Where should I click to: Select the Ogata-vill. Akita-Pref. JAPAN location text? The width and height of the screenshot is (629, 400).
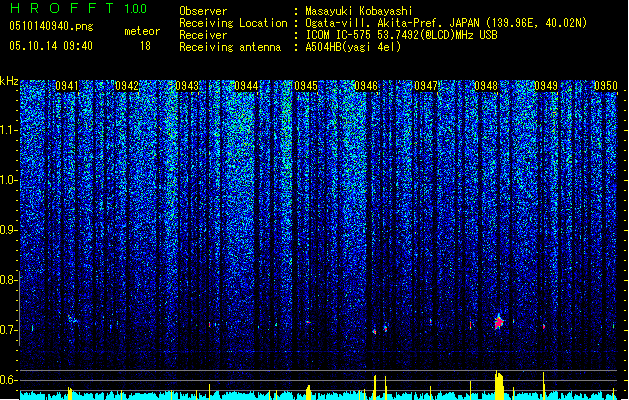[x=446, y=23]
